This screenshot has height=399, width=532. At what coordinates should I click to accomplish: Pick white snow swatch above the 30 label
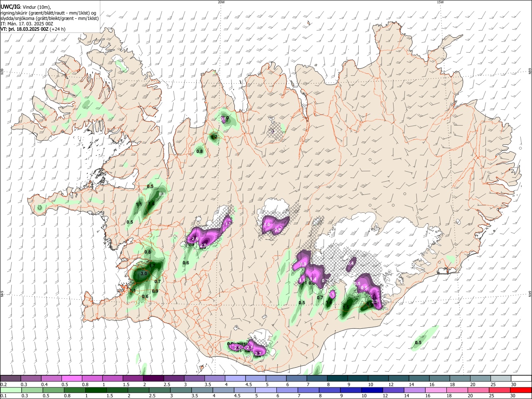click(x=521, y=379)
